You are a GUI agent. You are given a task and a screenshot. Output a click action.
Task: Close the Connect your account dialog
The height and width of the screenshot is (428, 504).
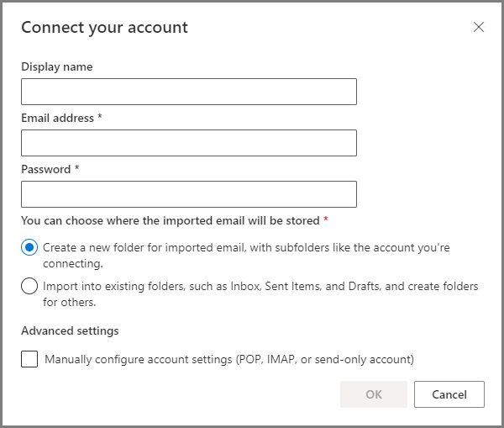479,27
